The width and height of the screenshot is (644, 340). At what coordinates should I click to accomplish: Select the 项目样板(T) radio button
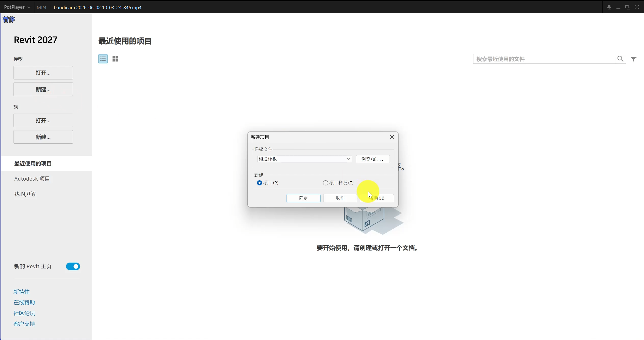pos(325,183)
